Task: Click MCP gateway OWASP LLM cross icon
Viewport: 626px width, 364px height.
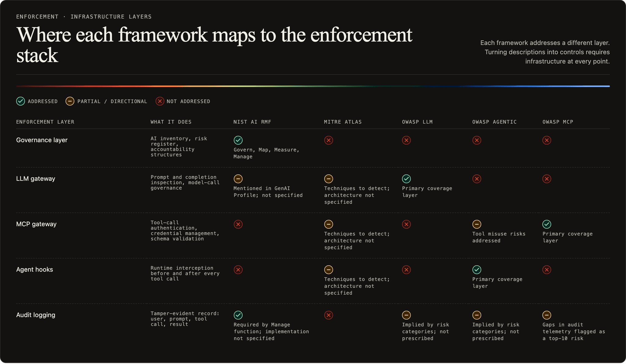Action: (x=406, y=224)
